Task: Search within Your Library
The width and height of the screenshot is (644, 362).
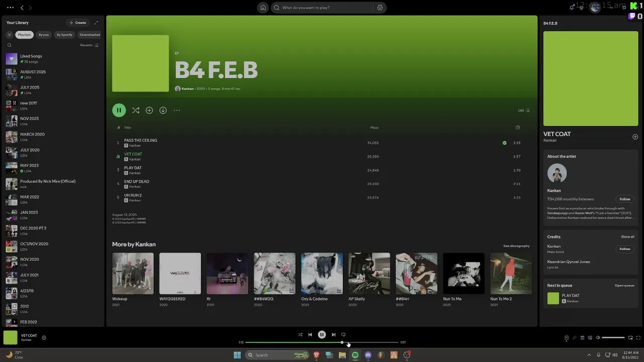Action: [x=9, y=45]
